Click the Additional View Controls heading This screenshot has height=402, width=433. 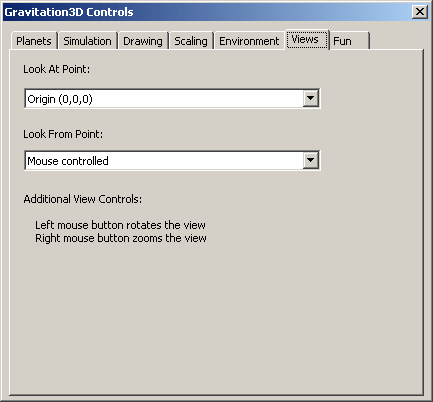83,199
